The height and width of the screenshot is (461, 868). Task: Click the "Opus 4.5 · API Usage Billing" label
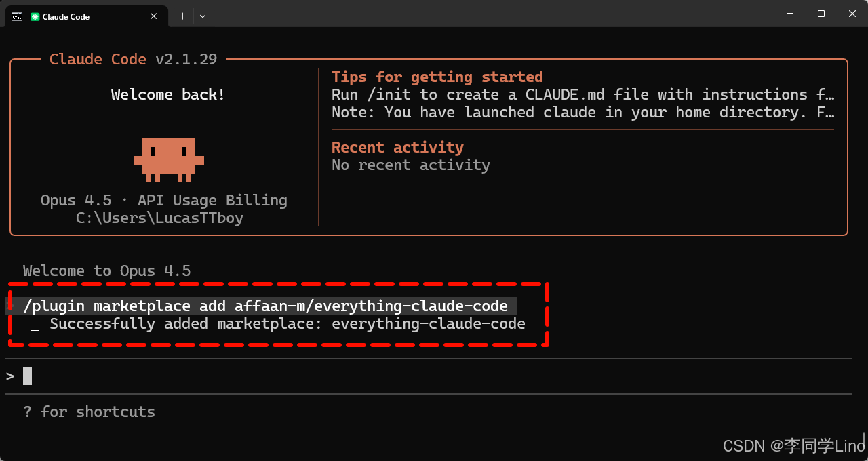click(x=163, y=200)
